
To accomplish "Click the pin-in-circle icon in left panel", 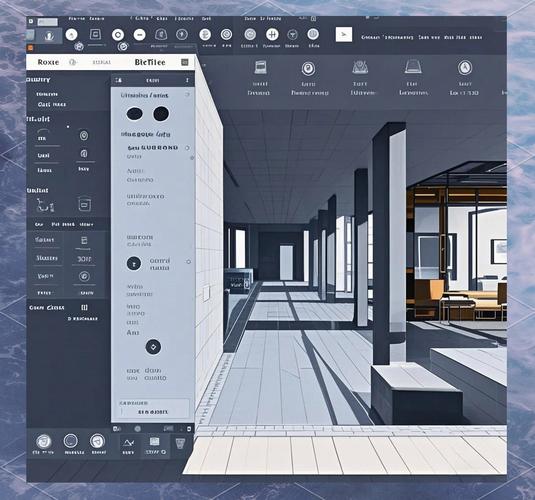I will click(84, 135).
